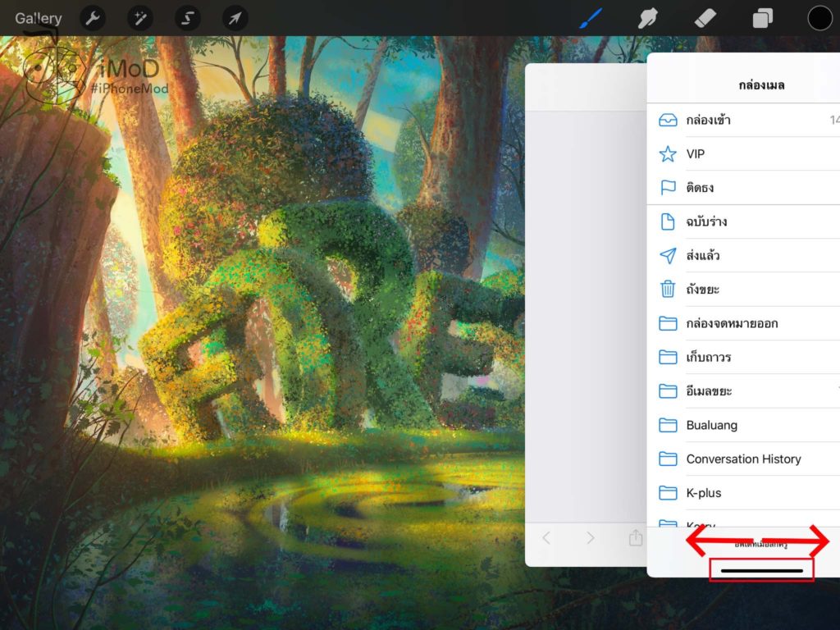The width and height of the screenshot is (840, 630).
Task: Return to the Gallery
Action: click(38, 17)
